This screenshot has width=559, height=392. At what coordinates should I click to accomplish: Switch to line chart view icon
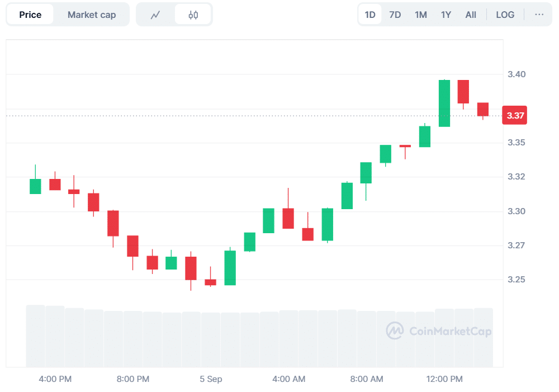[x=155, y=15]
